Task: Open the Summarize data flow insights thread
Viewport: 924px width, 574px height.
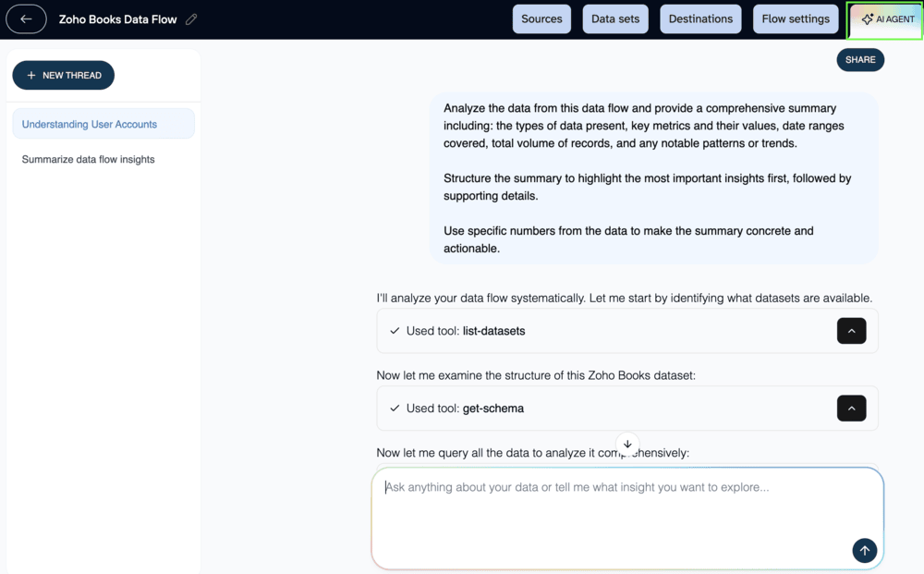Action: point(88,159)
